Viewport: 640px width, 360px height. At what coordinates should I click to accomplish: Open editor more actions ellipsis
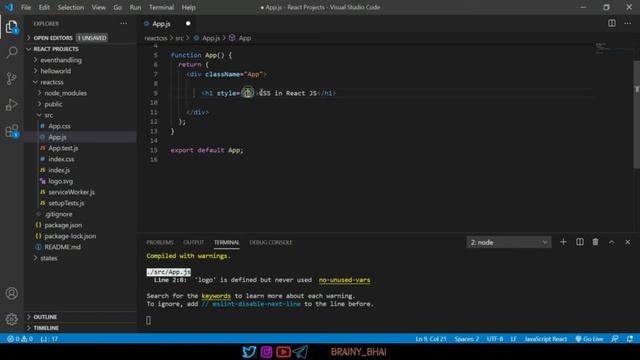(628, 23)
